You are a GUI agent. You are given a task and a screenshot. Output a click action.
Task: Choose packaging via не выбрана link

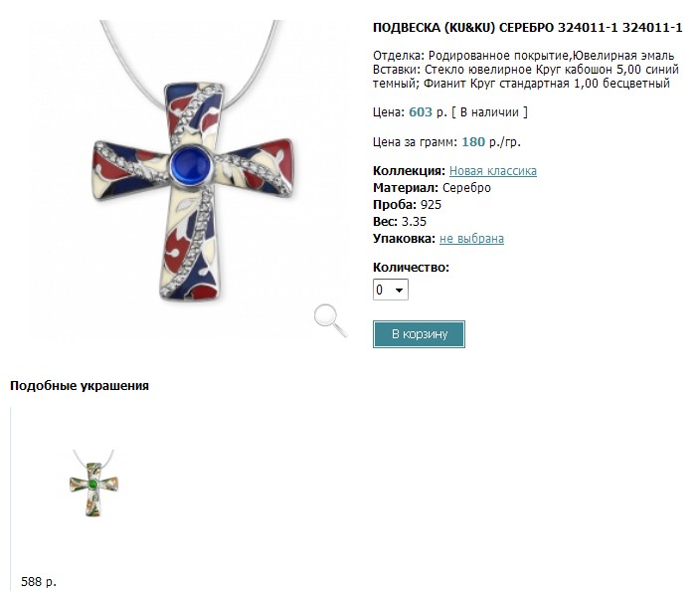[x=471, y=239]
